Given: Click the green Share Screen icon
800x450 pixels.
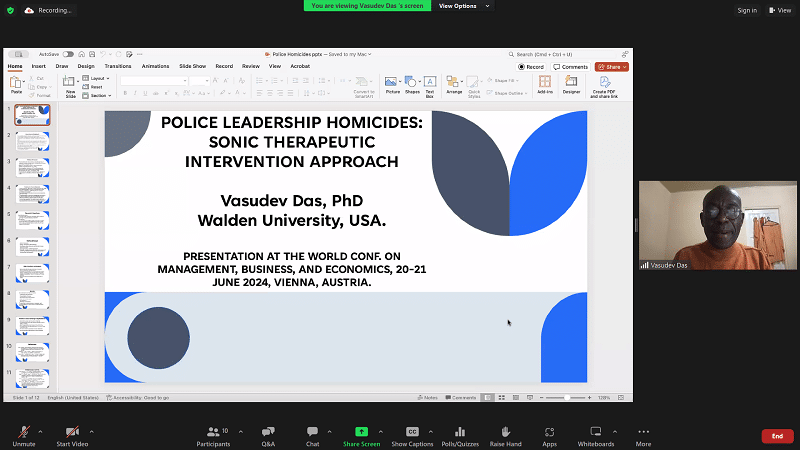Looking at the screenshot, I should coord(361,432).
